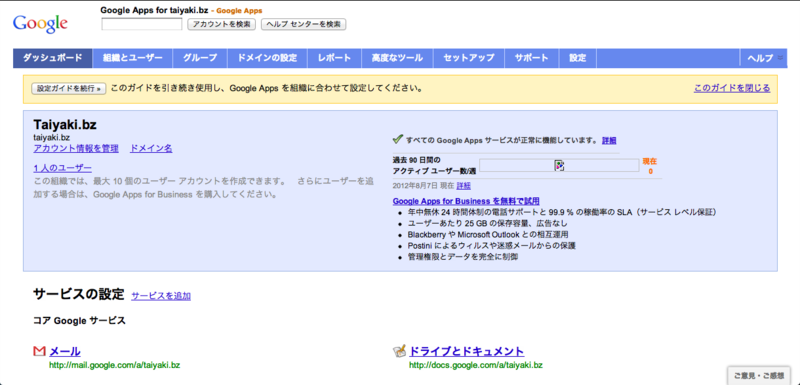Open Google Apps for Business を無料で試用 link
Image resolution: width=800 pixels, height=385 pixels.
[466, 201]
